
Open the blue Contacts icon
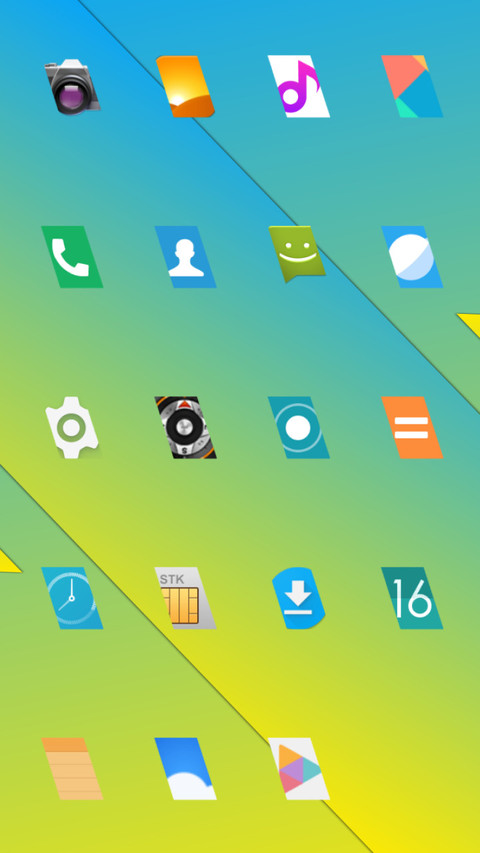186,257
